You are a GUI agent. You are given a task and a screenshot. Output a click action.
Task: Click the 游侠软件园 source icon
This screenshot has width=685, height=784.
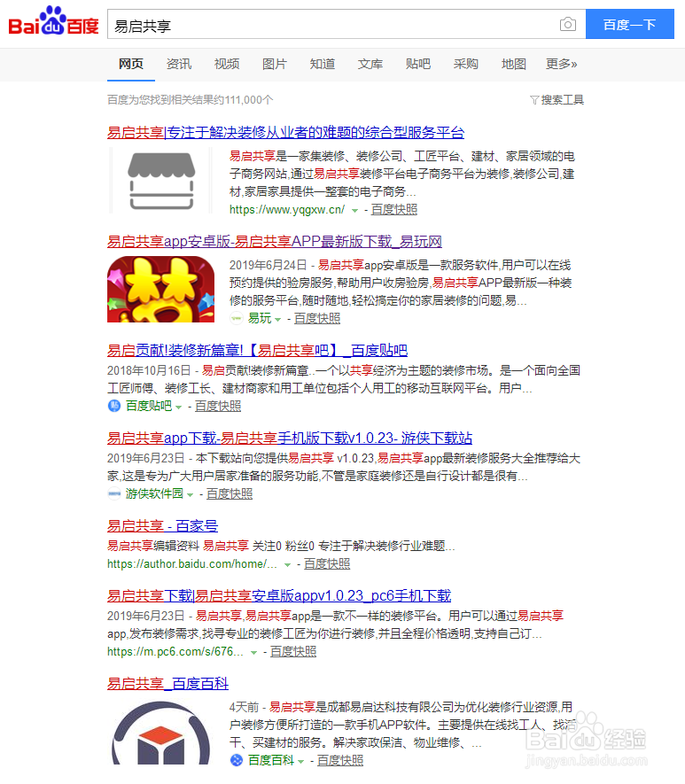pos(114,493)
